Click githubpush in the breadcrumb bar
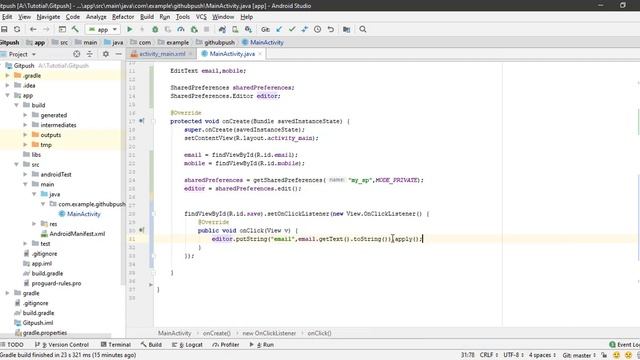This screenshot has height=360, width=640. click(219, 42)
